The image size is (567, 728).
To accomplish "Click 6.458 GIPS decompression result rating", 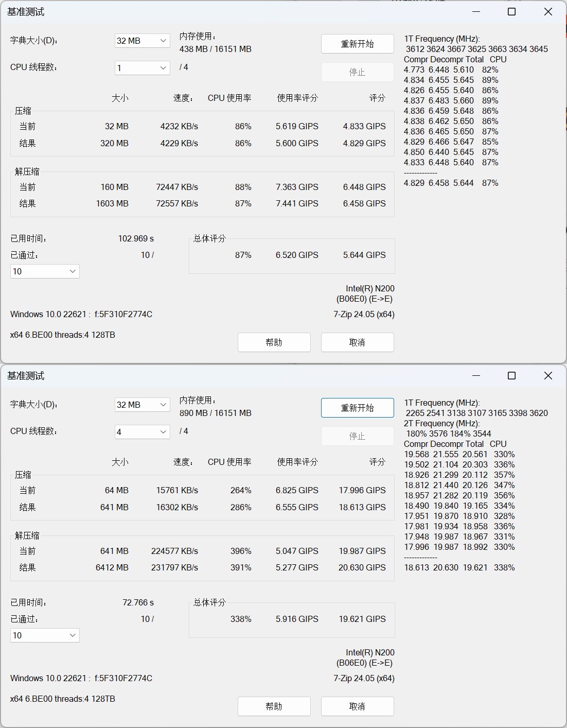I will (x=364, y=203).
